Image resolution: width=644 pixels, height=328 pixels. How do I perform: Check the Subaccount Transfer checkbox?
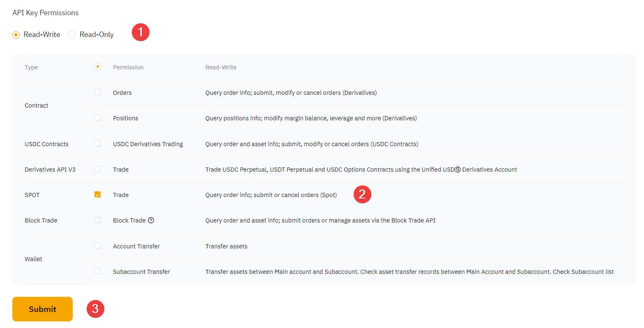[x=97, y=271]
